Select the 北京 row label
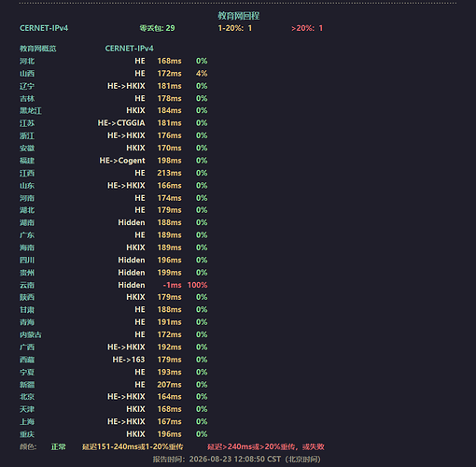Image resolution: width=476 pixels, height=467 pixels. 27,397
